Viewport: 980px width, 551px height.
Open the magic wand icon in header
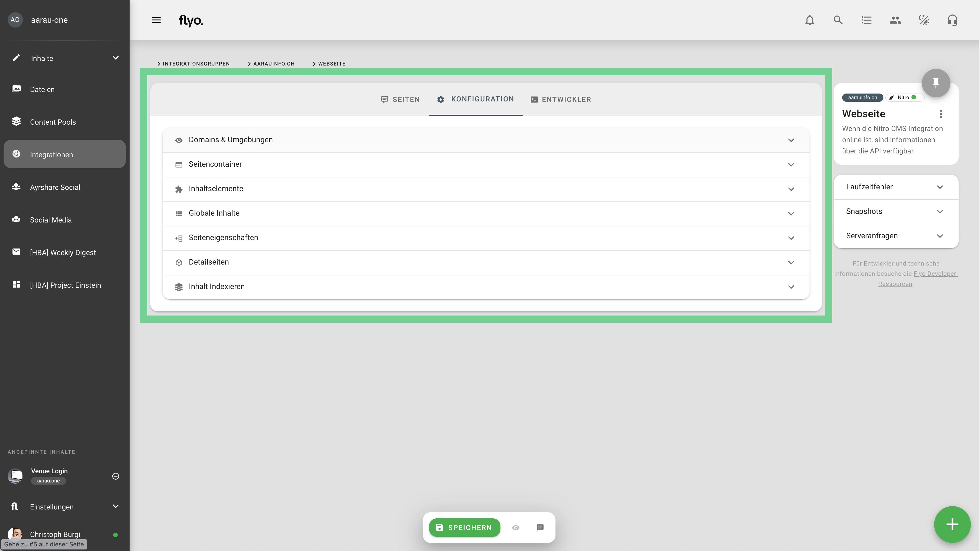tap(924, 20)
